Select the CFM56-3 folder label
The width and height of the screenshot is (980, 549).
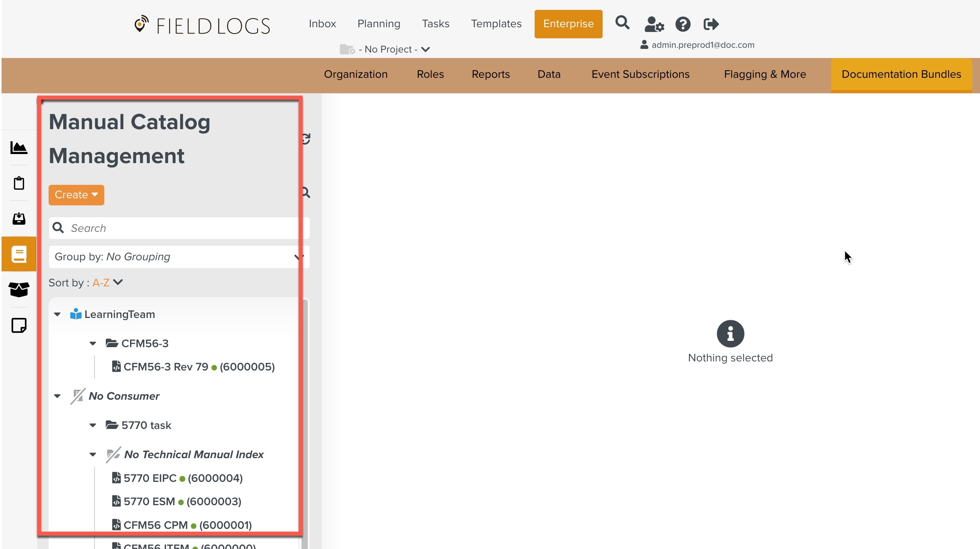tap(145, 344)
